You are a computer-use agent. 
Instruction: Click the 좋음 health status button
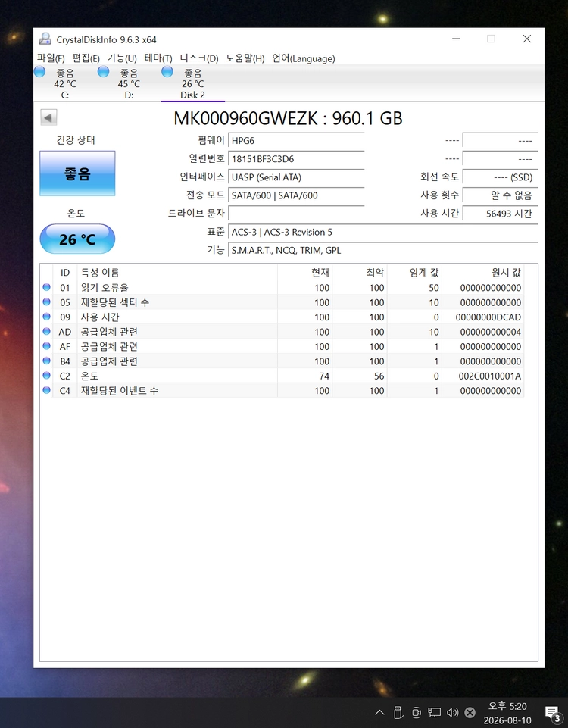click(x=77, y=173)
